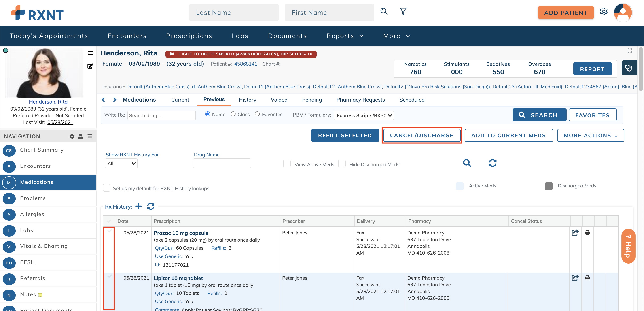This screenshot has height=311, width=644.
Task: Click the blue REPORT button
Action: pyautogui.click(x=592, y=69)
